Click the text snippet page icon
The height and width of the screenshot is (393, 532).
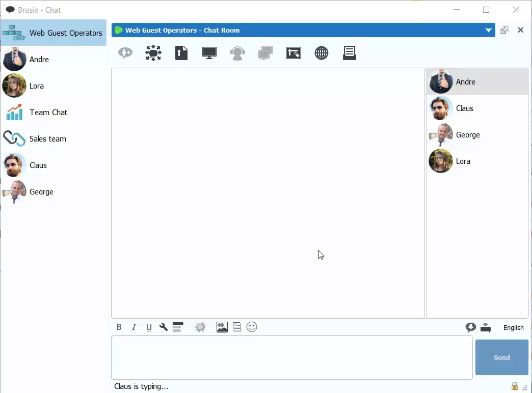tap(237, 327)
